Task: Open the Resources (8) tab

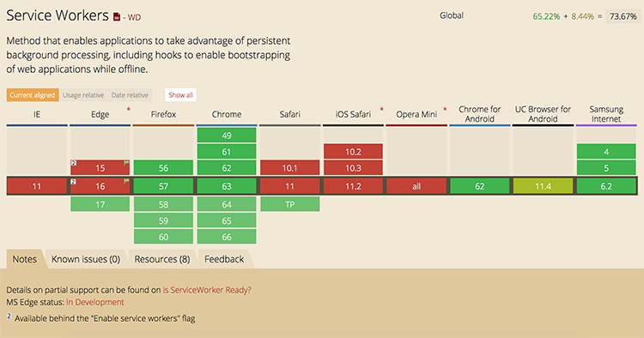Action: 162,259
